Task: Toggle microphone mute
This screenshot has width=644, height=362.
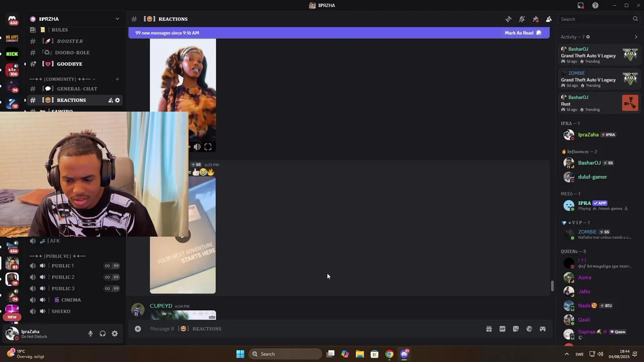Action: click(91, 333)
